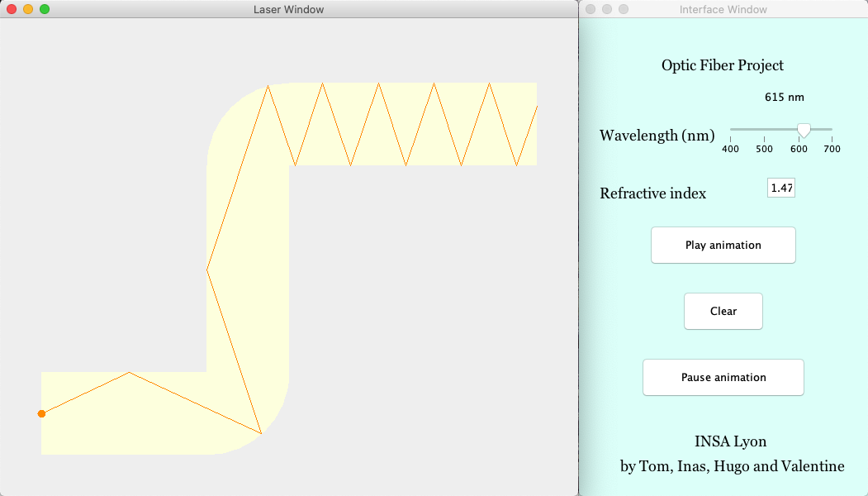Set wavelength slider to 500 mark
This screenshot has height=496, width=868.
pos(765,130)
